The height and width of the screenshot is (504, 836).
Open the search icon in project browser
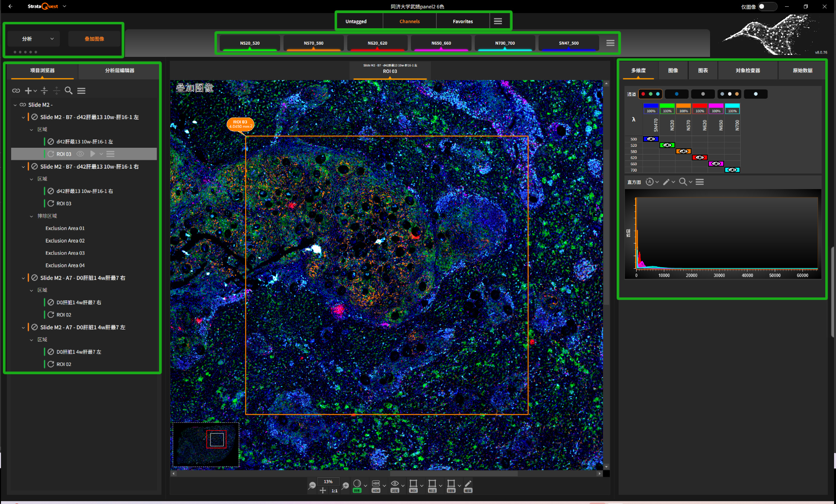[x=69, y=90]
